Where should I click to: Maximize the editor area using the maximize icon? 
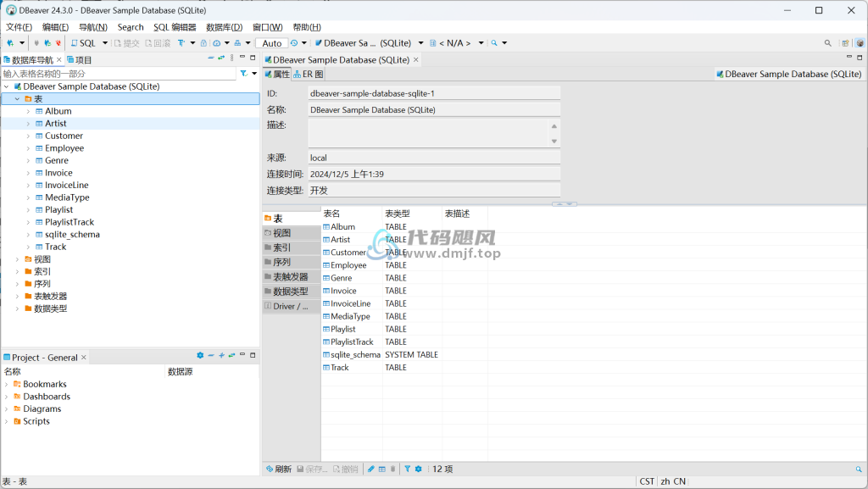point(860,58)
